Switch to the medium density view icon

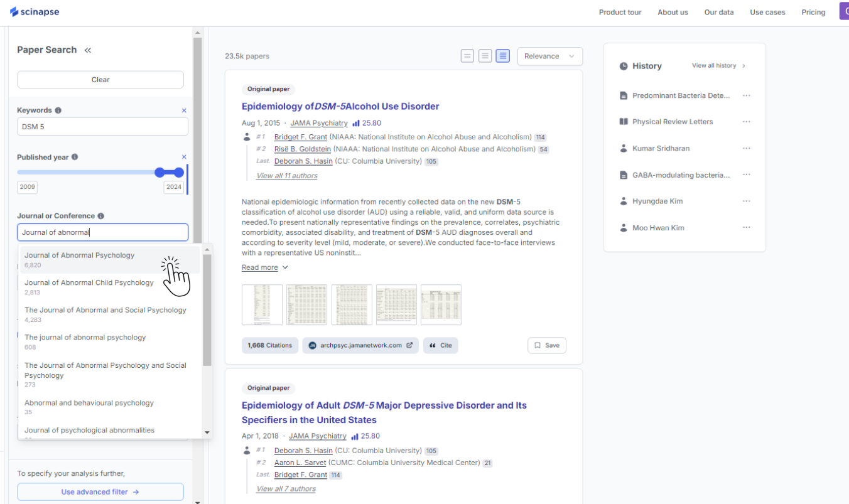click(485, 55)
